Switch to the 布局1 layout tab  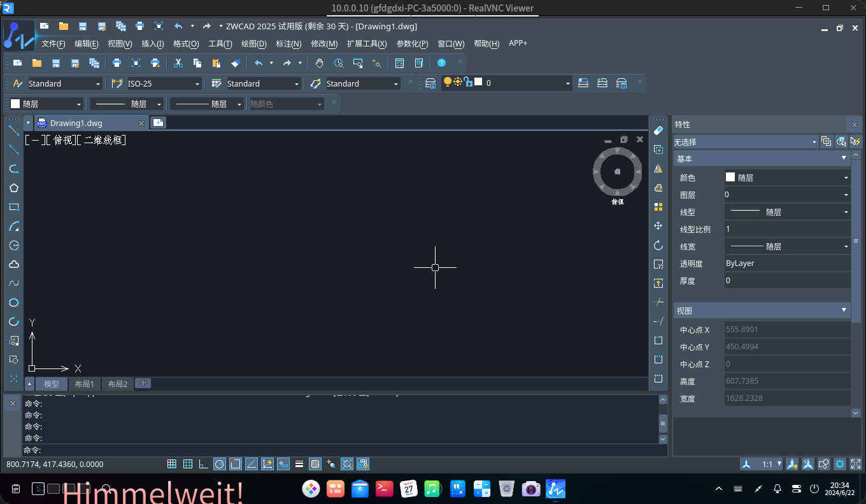(x=84, y=384)
